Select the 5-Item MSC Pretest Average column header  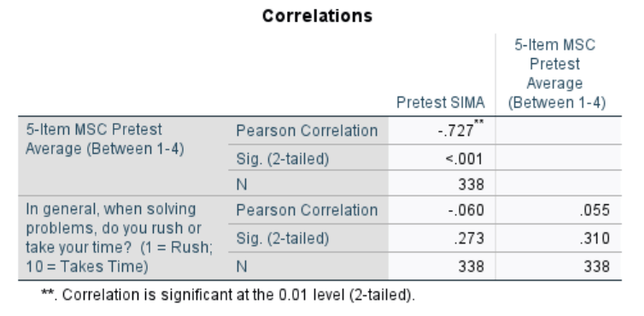point(557,73)
